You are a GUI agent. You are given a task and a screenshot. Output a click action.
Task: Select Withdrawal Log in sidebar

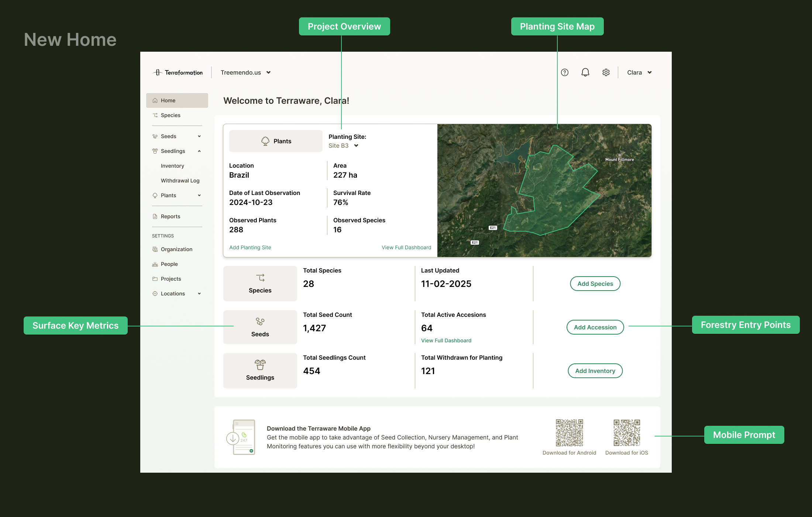tap(180, 181)
